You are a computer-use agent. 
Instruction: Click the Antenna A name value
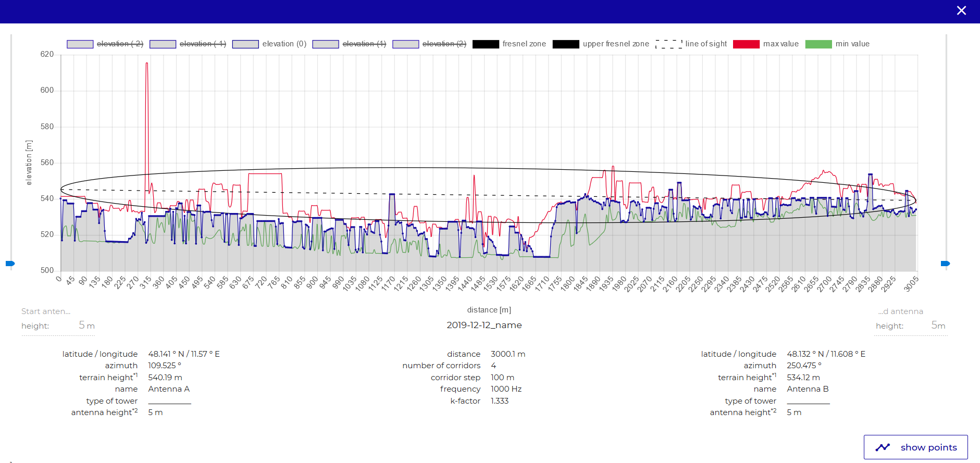169,389
